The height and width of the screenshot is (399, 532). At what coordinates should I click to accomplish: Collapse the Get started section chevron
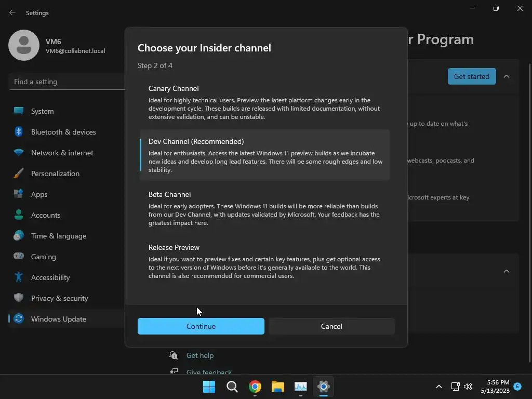tap(506, 76)
